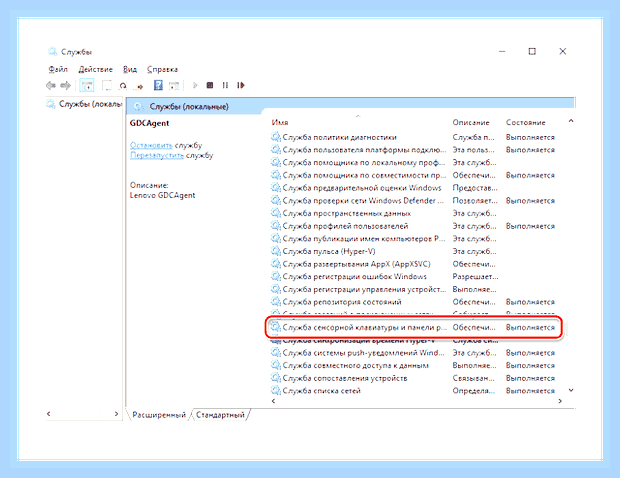This screenshot has height=478, width=620.
Task: Open the Вид menu
Action: (x=130, y=69)
